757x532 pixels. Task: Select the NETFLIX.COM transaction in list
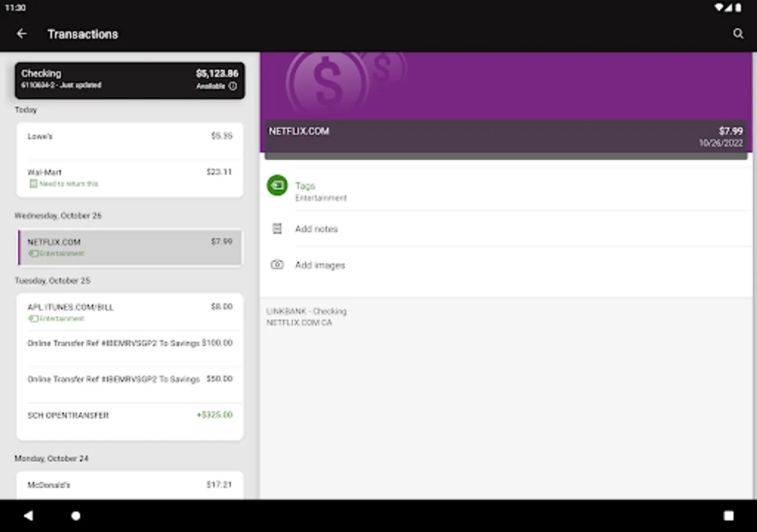point(130,247)
